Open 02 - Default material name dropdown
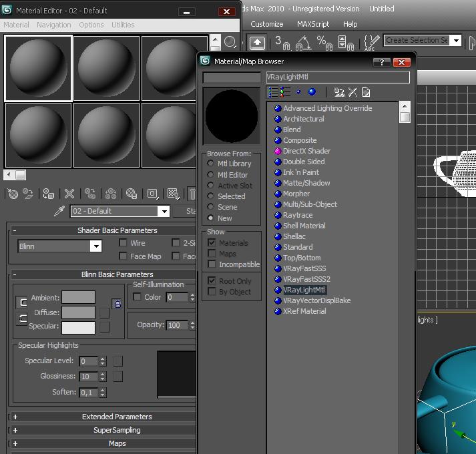476x454 pixels. click(164, 211)
